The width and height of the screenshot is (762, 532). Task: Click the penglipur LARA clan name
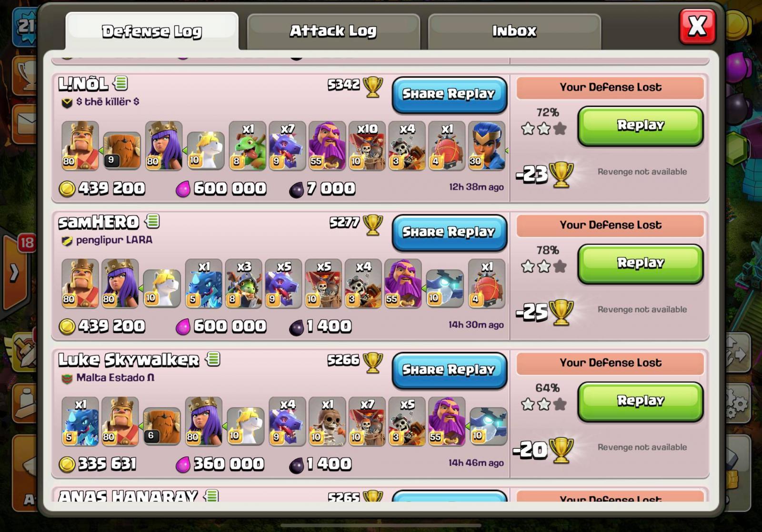tap(114, 240)
